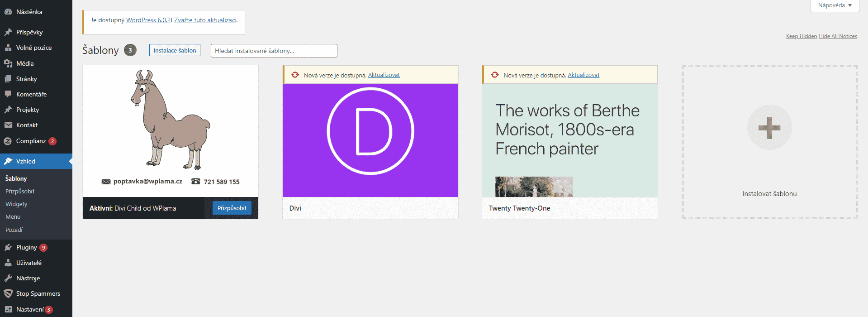Click the Stránky pages icon
The image size is (868, 317).
[x=8, y=79]
